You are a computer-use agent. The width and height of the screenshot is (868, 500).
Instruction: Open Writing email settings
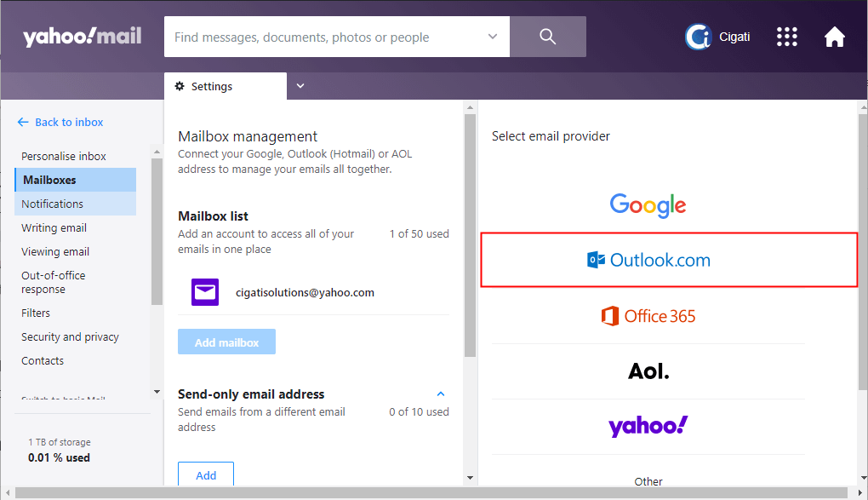coord(54,227)
